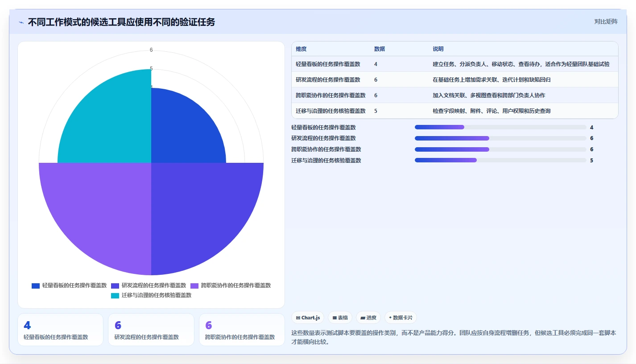
Task: Click value 5 after the 迁移与治理 progress bar
Action: point(592,161)
